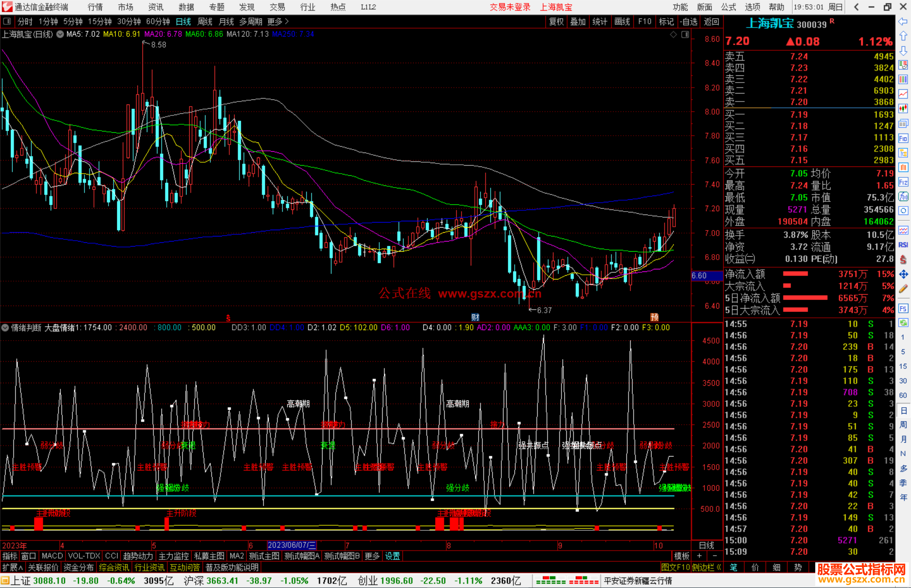Switch to the 周线 period tab
The width and height of the screenshot is (911, 588).
(205, 21)
